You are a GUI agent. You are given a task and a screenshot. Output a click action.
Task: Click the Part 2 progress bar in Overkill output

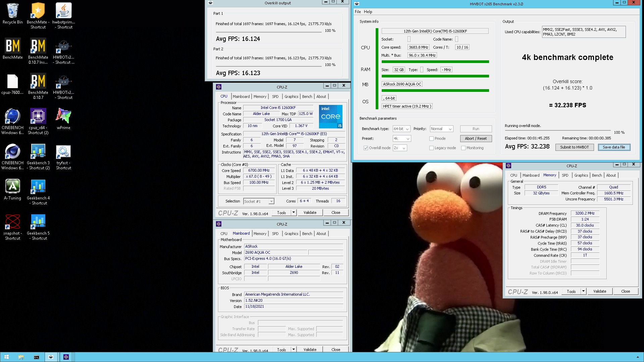269,66
